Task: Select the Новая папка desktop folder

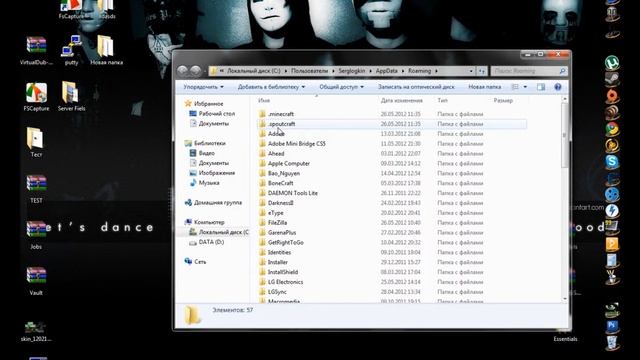Action: (106, 50)
